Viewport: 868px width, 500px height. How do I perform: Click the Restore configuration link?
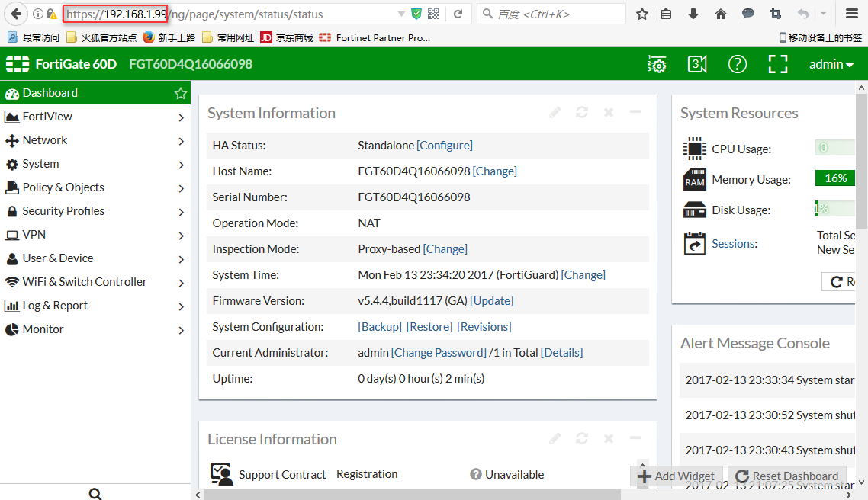click(x=429, y=327)
